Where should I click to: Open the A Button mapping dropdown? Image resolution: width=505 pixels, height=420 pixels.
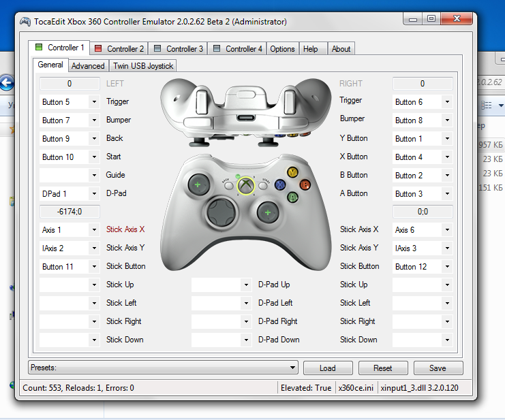447,193
